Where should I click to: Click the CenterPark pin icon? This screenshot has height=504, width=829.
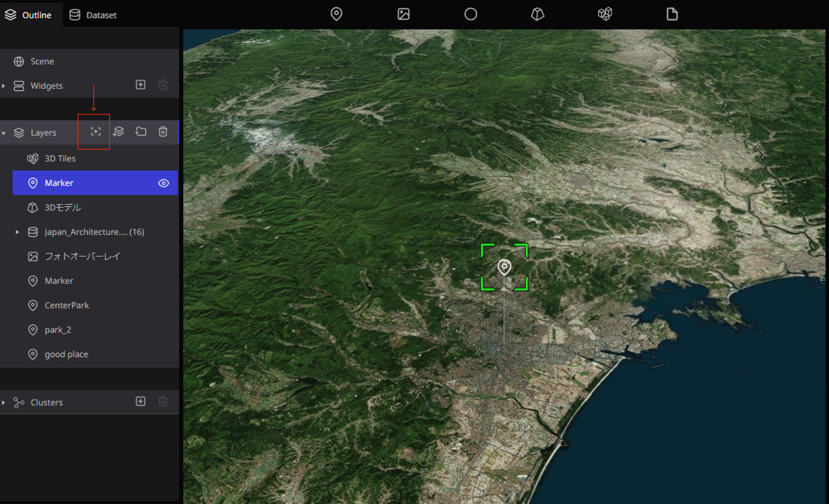coord(33,305)
